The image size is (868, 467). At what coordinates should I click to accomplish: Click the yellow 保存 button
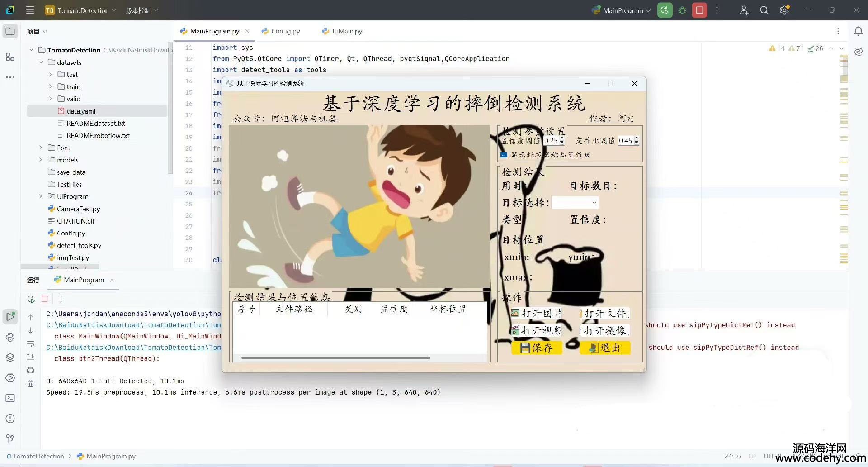tap(537, 348)
